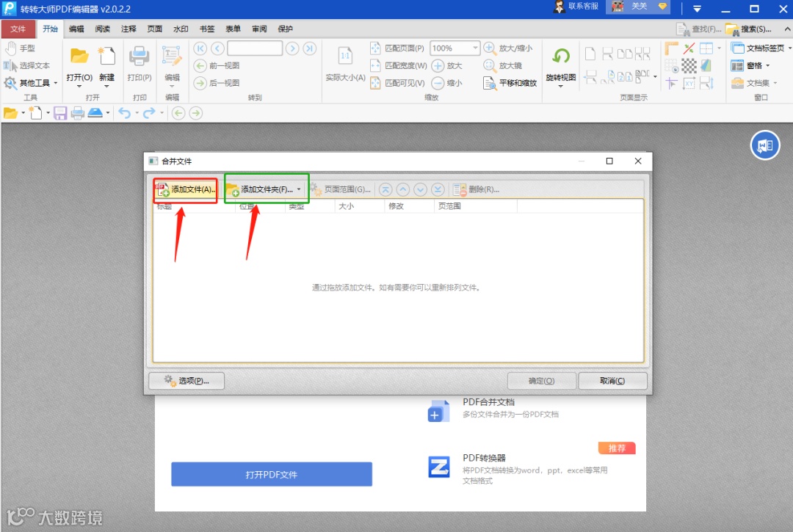Click the zoom out (缩小) button

(447, 83)
